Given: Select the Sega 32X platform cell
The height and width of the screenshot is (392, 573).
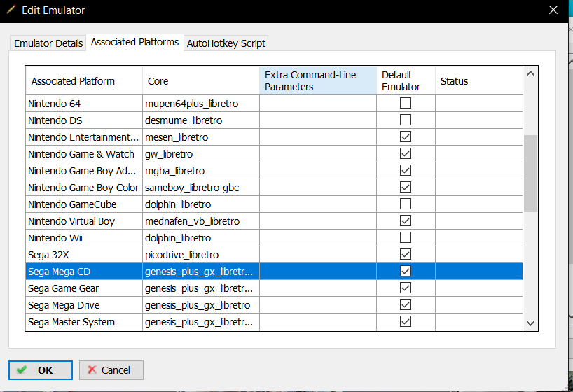Looking at the screenshot, I should (x=83, y=255).
